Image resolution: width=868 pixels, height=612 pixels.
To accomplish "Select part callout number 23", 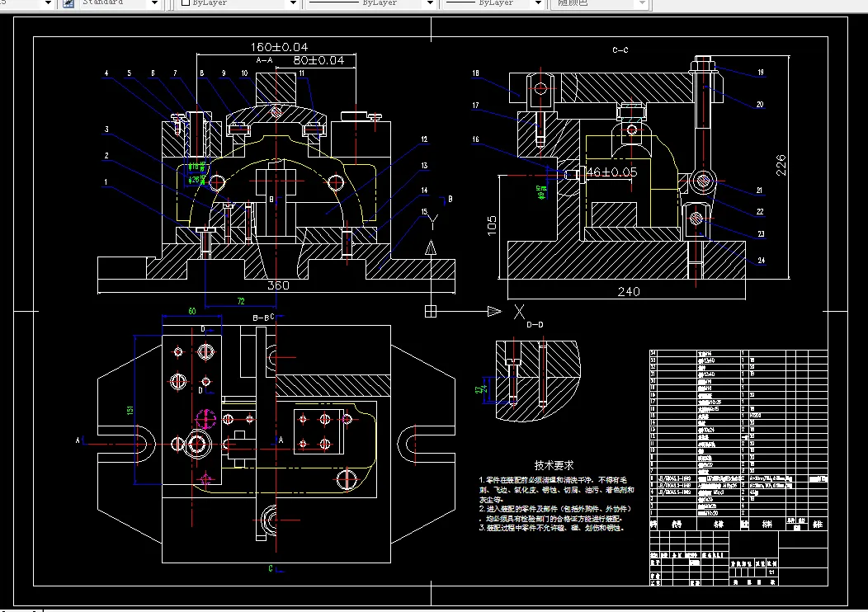I will click(762, 234).
